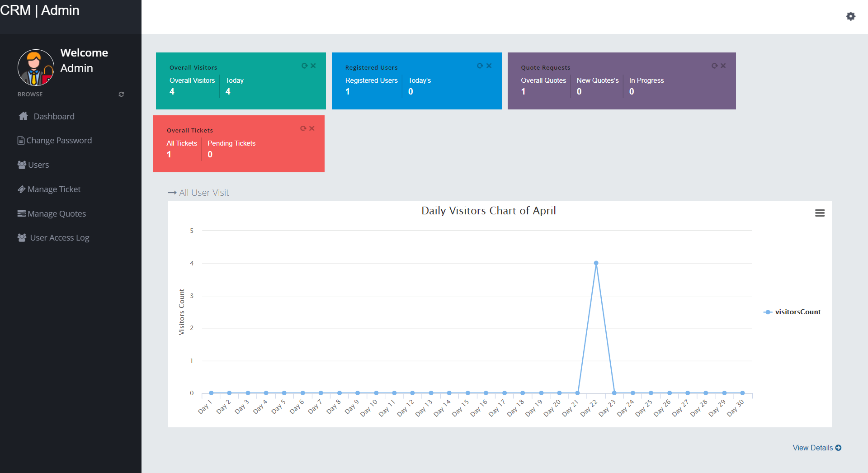Close the Registered Users card

[x=489, y=66]
